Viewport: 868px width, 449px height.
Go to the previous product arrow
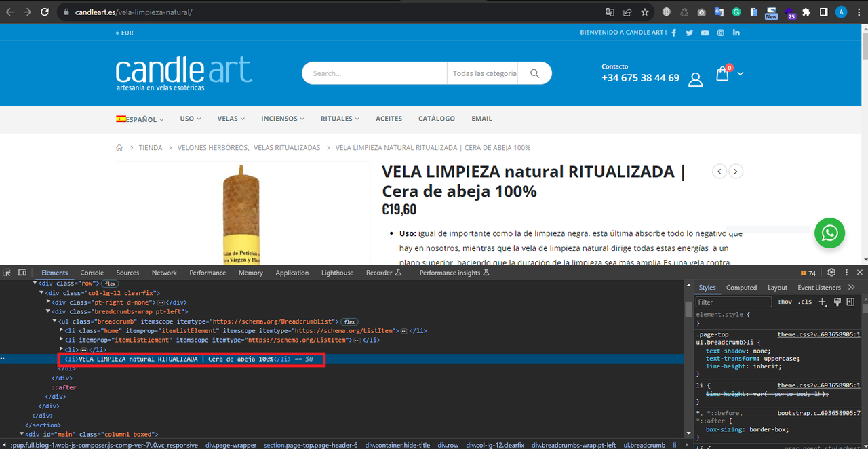(719, 172)
